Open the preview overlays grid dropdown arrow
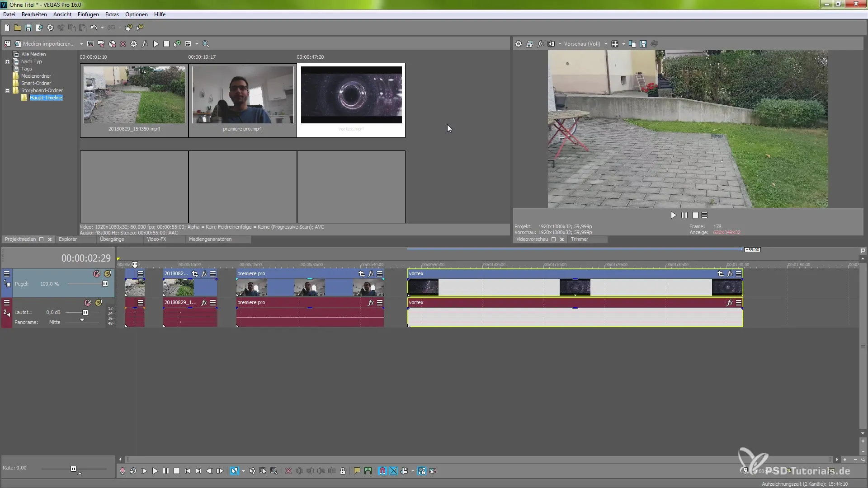The width and height of the screenshot is (868, 488). 623,44
